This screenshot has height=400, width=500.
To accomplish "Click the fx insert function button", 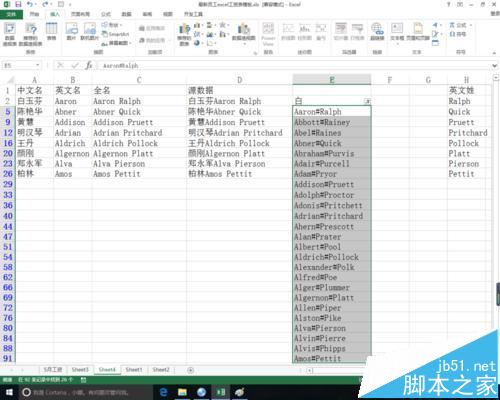I will coord(89,66).
